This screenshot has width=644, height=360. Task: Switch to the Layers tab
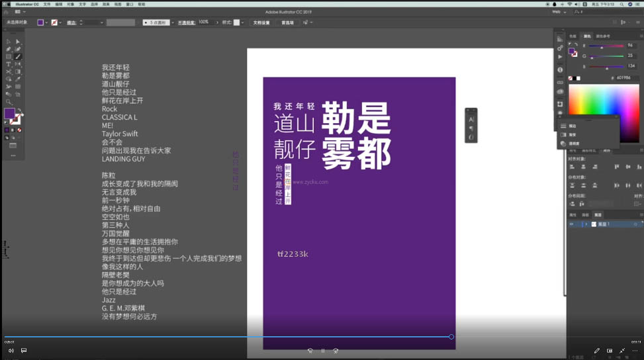click(598, 215)
